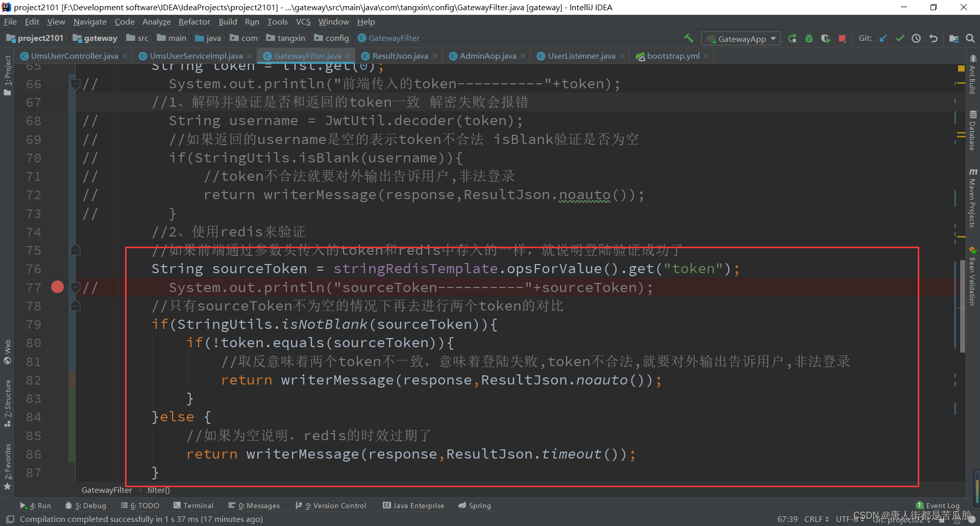Revert changes with the rollback icon
Image resolution: width=980 pixels, height=526 pixels.
coord(934,38)
